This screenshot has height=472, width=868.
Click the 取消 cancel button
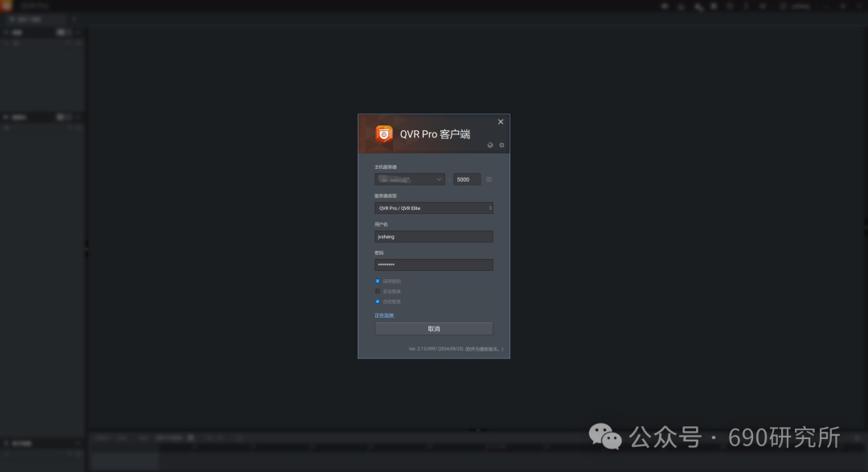433,329
